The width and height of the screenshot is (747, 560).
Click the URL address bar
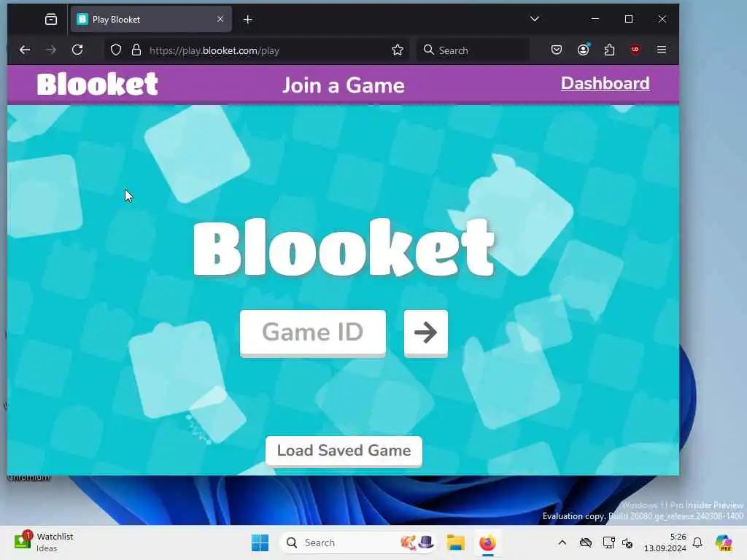coord(258,50)
